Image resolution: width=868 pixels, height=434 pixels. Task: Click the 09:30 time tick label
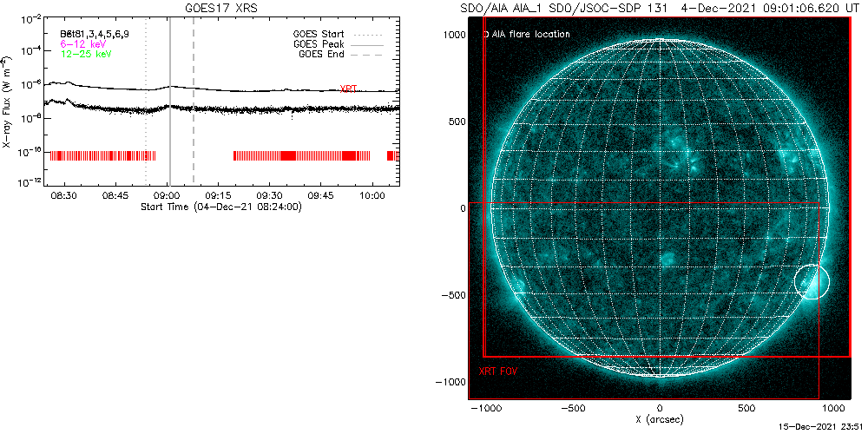pyautogui.click(x=270, y=195)
